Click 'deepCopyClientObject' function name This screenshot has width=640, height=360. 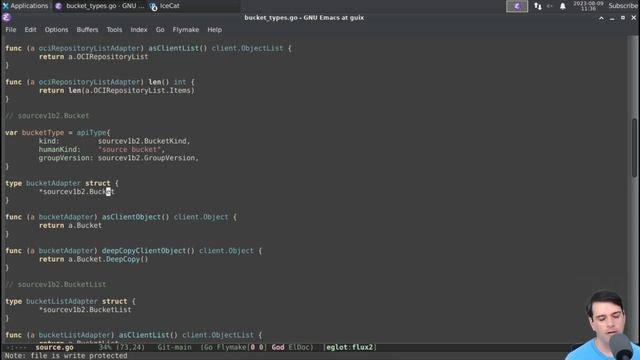(144, 251)
